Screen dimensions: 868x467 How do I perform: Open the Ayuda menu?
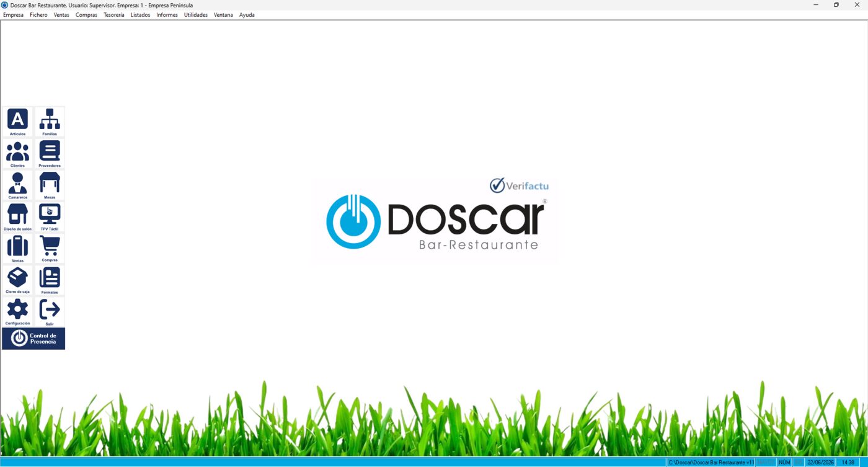[x=247, y=15]
